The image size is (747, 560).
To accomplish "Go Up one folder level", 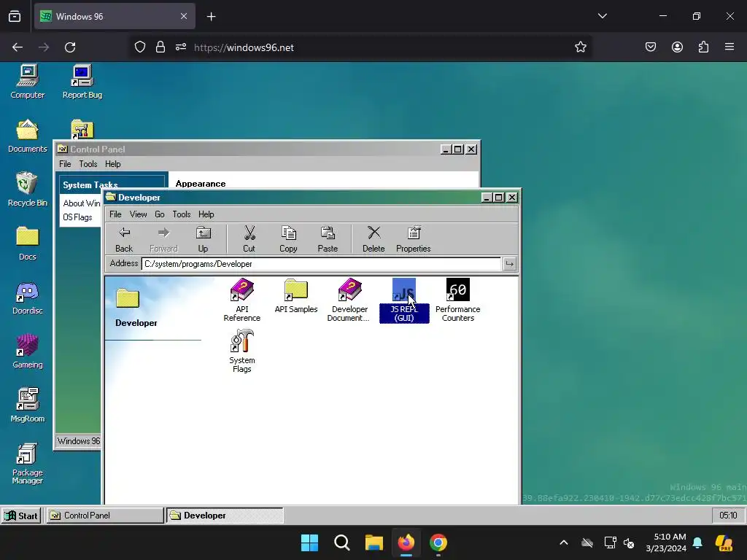I will coord(203,239).
